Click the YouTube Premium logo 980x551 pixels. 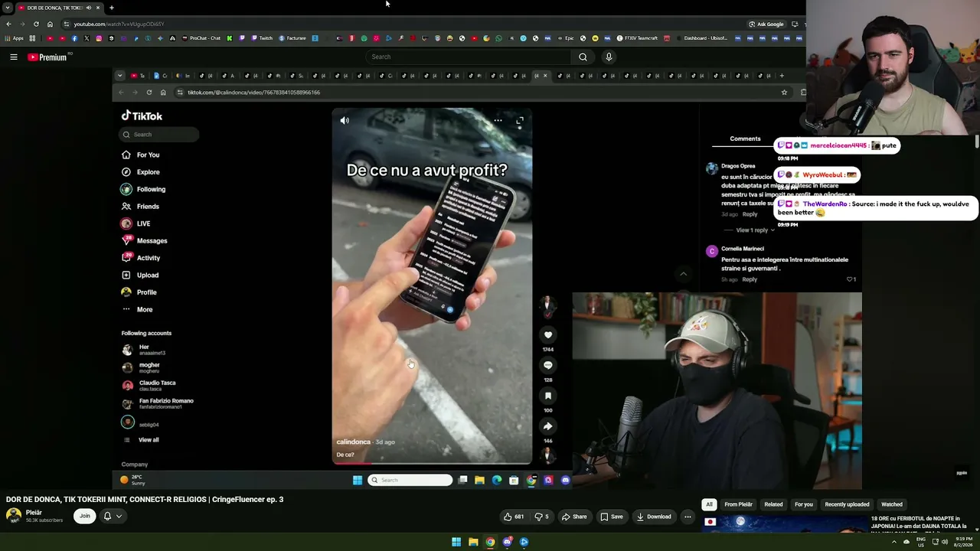click(x=47, y=57)
